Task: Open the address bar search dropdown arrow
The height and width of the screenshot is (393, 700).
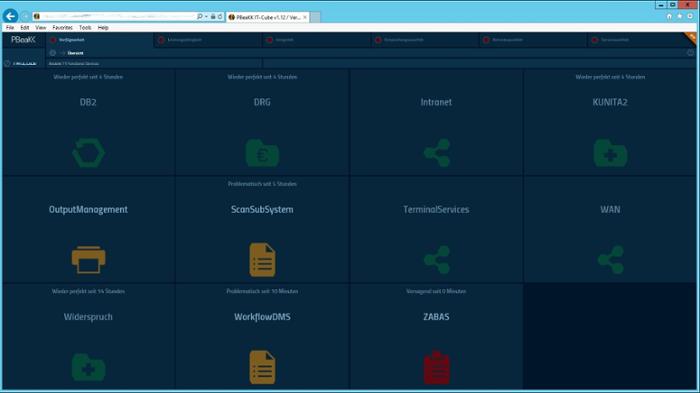Action: 206,17
